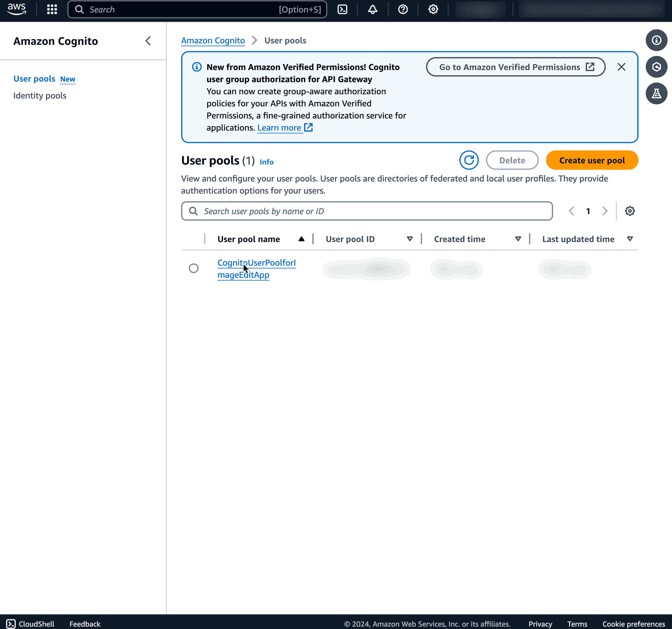
Task: Refresh the user pools list
Action: tap(468, 160)
